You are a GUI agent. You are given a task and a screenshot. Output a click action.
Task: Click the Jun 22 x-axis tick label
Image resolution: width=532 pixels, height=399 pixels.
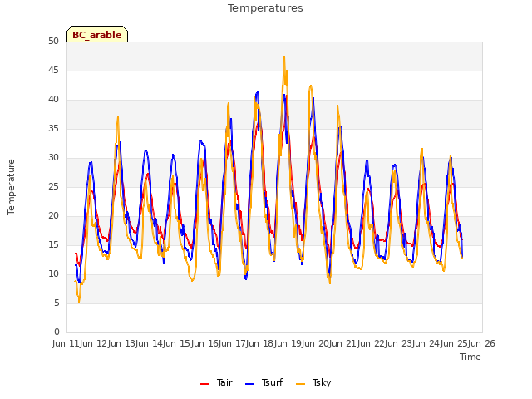[x=369, y=343]
